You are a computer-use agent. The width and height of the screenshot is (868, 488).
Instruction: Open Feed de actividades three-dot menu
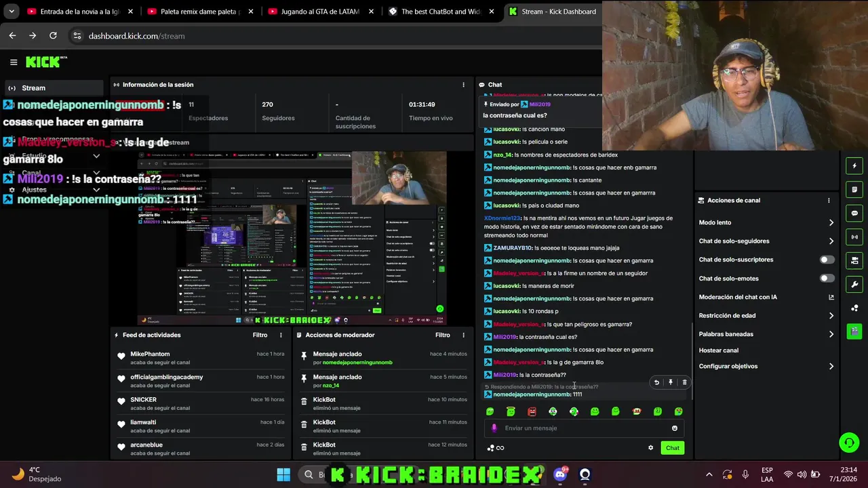point(281,335)
